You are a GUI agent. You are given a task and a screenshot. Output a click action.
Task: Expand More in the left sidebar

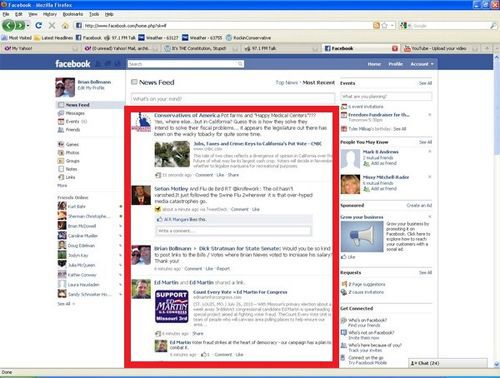(62, 185)
